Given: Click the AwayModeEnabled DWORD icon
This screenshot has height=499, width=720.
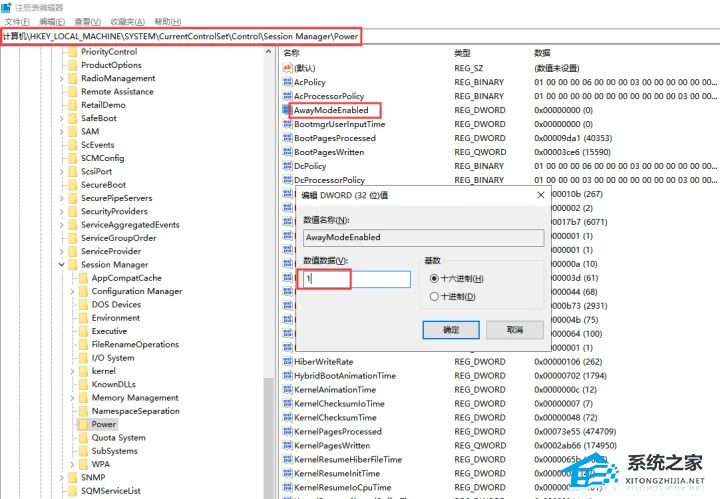Looking at the screenshot, I should (x=287, y=110).
